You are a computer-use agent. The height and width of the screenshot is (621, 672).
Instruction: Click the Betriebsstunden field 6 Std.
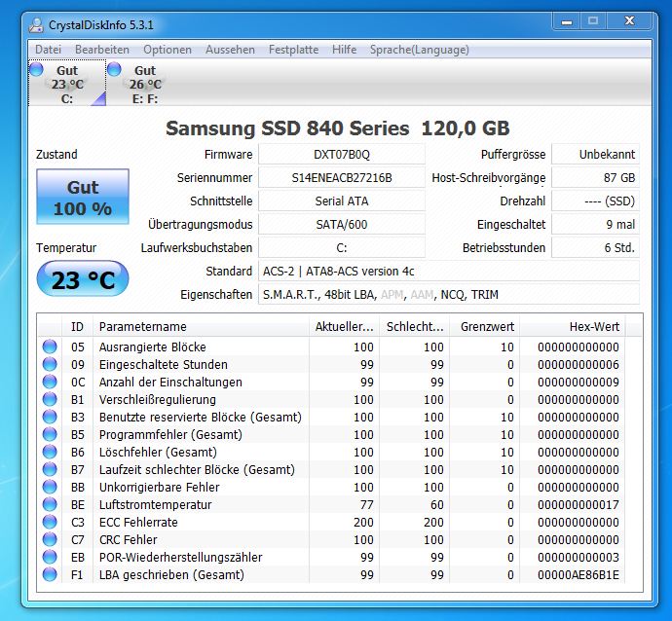pos(595,247)
